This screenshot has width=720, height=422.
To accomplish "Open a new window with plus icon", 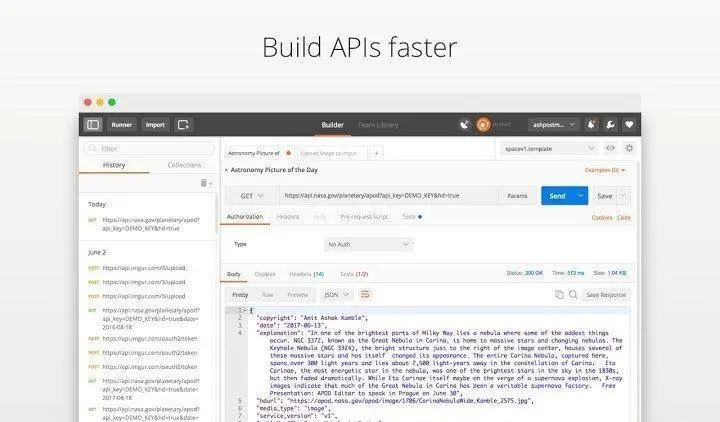I will coord(183,124).
